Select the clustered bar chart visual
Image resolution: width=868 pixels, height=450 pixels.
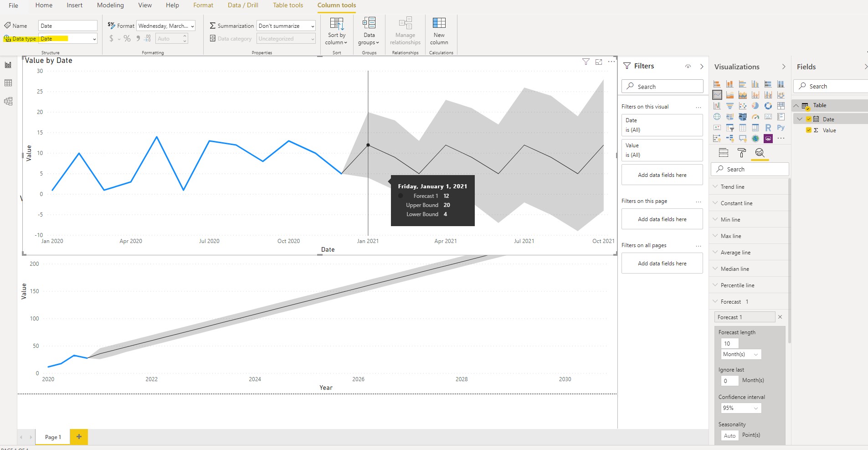point(743,84)
